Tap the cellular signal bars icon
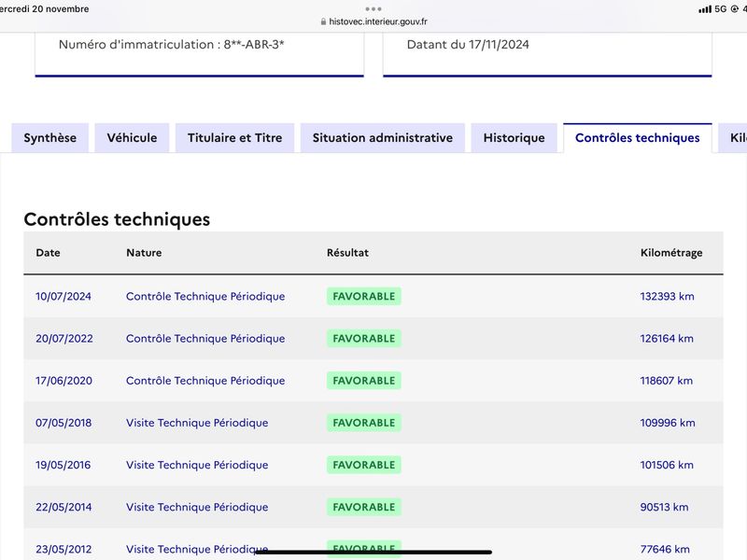747x560 pixels. [x=705, y=9]
